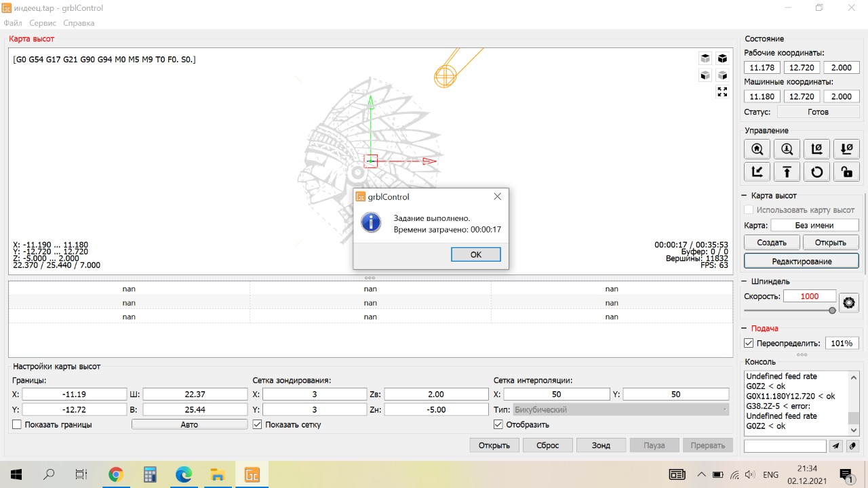The image size is (868, 488).
Task: Edit the Границы X field showing -11.19
Action: [x=75, y=394]
